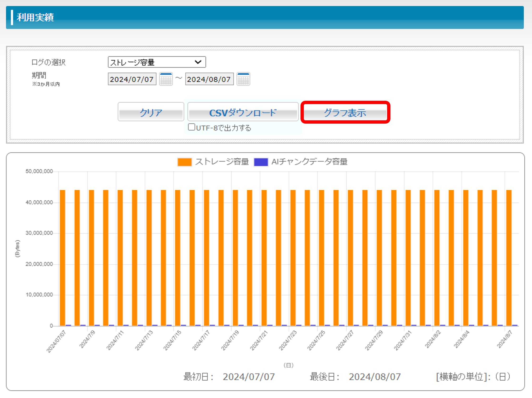
Task: Click the 50,000,000 y-axis label
Action: tap(39, 171)
